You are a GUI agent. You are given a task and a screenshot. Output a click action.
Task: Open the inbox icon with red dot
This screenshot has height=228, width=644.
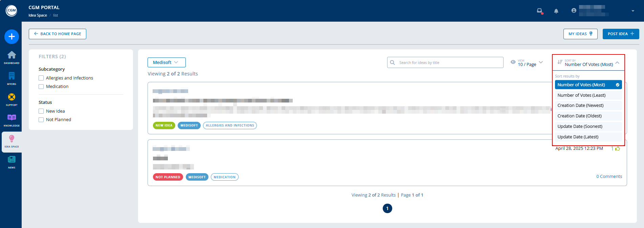pos(540,11)
